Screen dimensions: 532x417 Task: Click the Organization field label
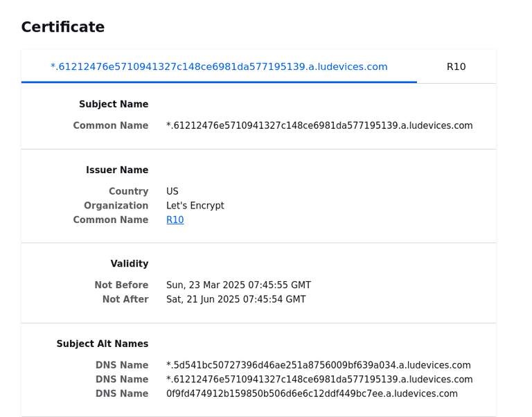[x=116, y=206]
